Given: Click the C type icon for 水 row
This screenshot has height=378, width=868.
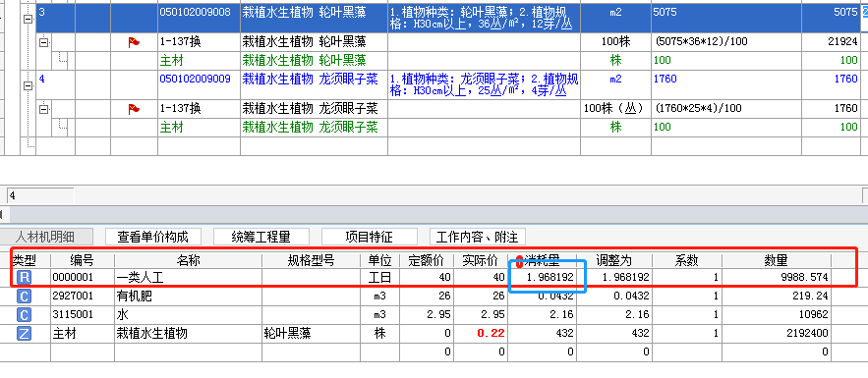Looking at the screenshot, I should click(24, 315).
